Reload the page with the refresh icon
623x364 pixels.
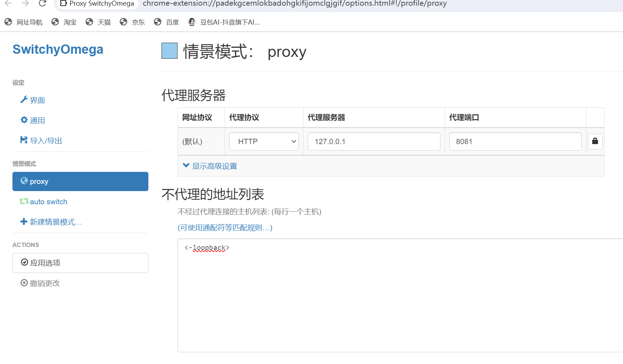pyautogui.click(x=42, y=3)
